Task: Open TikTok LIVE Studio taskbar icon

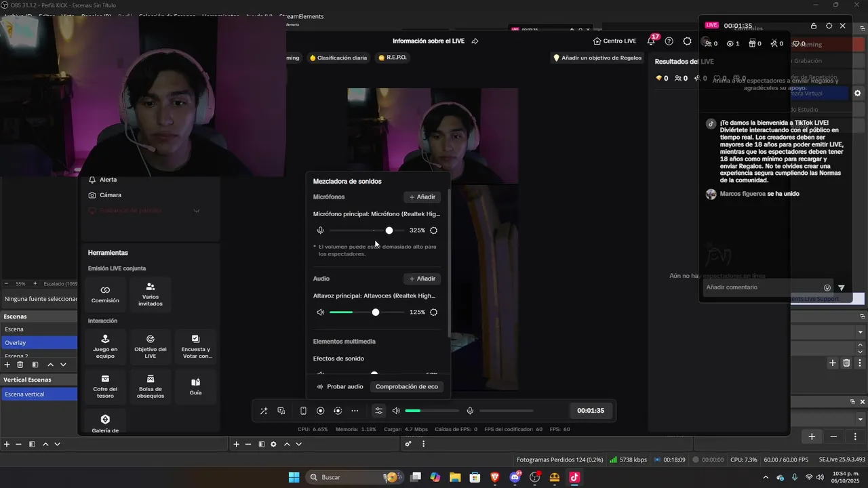Action: coord(574,477)
